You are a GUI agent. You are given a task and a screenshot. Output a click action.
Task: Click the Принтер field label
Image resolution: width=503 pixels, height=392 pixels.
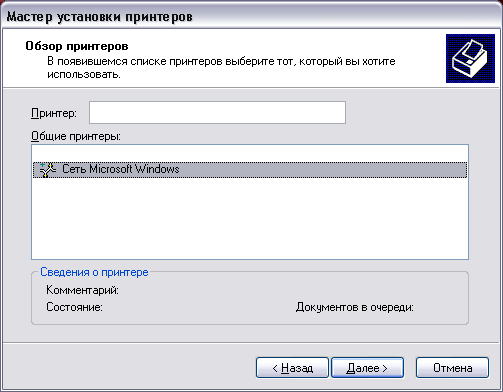54,113
